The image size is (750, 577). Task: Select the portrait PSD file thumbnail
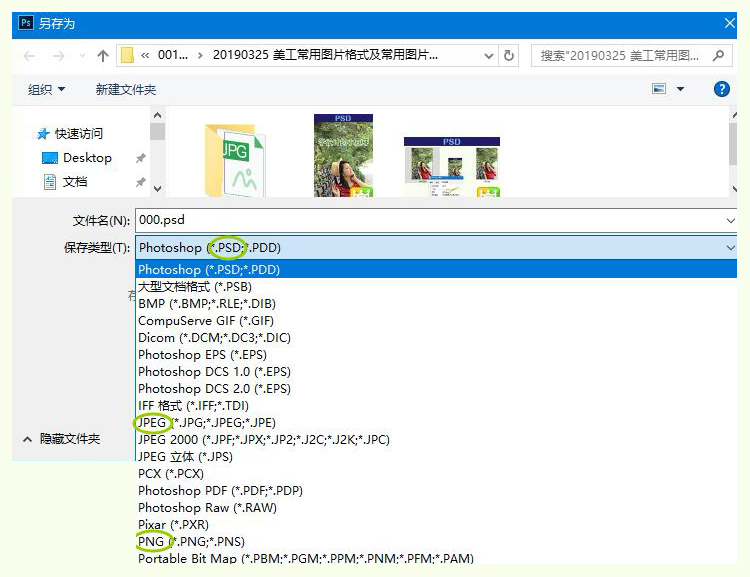[343, 155]
